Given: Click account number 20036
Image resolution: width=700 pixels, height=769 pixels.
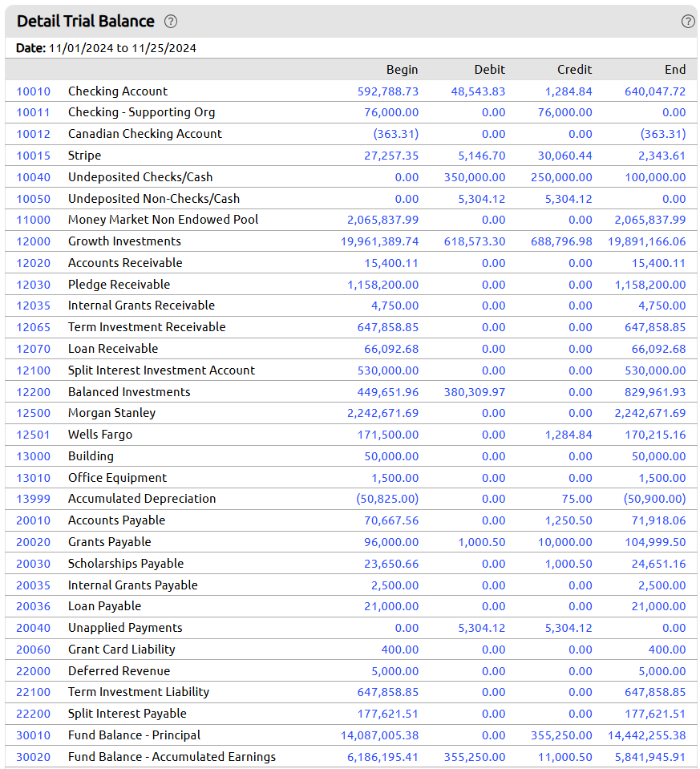Looking at the screenshot, I should 34,607.
